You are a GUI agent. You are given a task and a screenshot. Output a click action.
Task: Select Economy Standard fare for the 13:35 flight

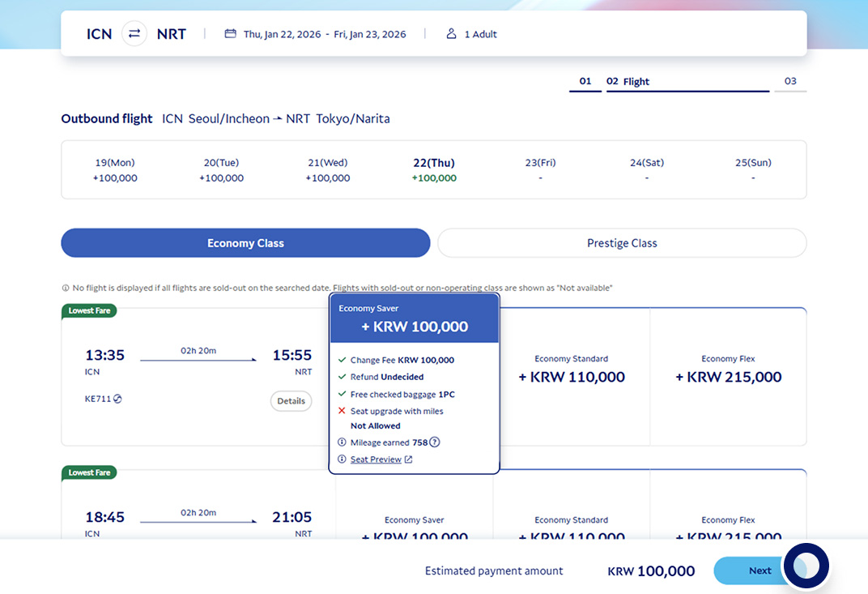click(571, 370)
